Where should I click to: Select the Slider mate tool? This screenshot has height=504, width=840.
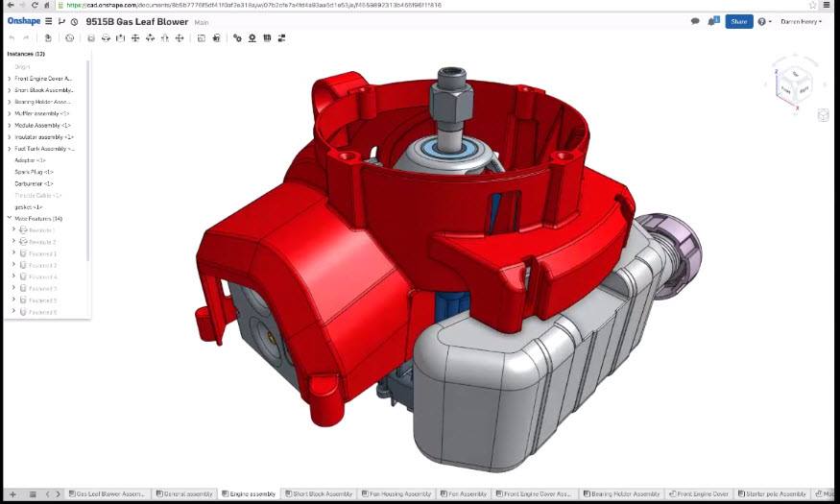[121, 38]
